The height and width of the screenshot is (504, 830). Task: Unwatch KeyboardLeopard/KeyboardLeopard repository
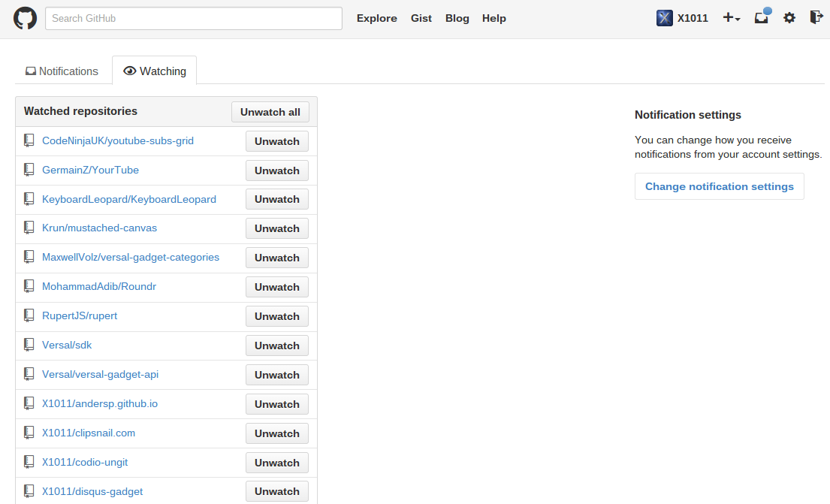(277, 199)
